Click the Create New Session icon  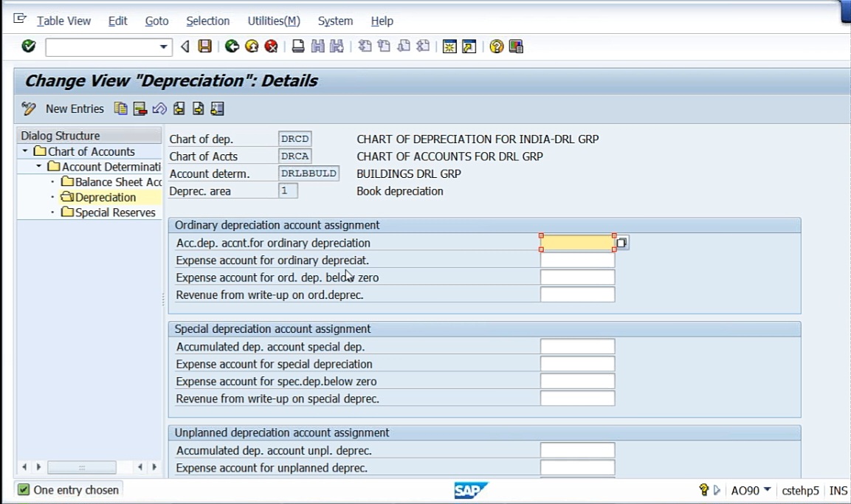point(449,46)
